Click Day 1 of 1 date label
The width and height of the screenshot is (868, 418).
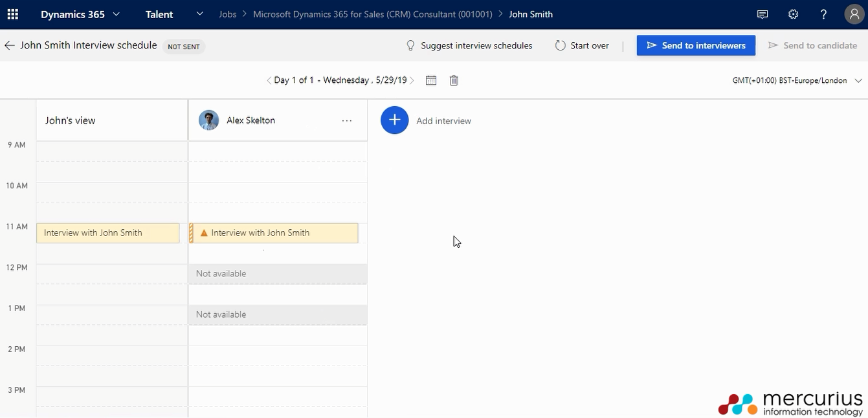point(340,80)
